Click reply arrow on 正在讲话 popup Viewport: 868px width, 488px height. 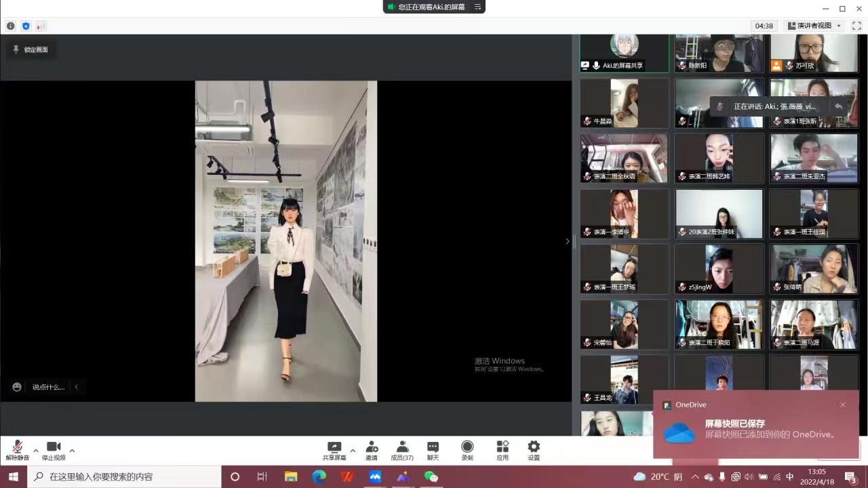click(838, 106)
